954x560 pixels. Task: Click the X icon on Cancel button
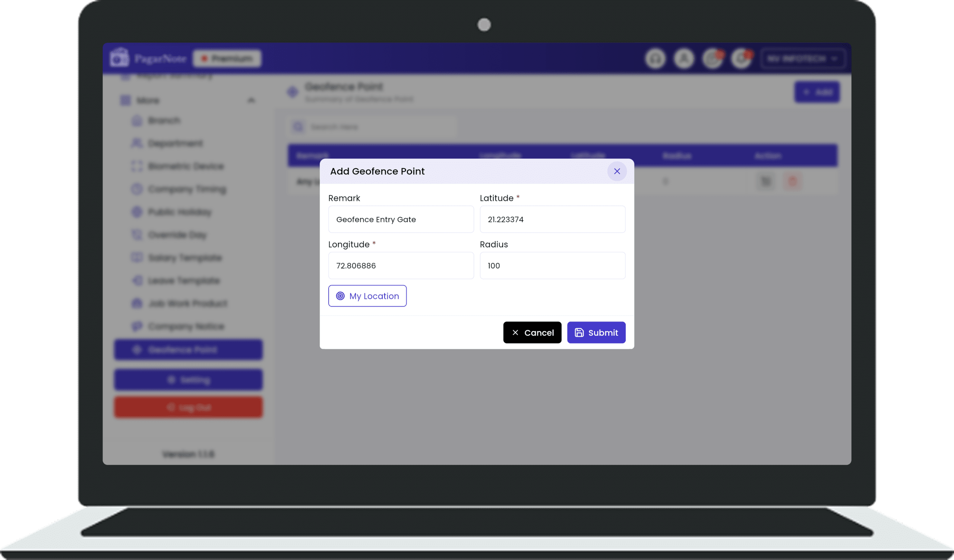pos(515,333)
